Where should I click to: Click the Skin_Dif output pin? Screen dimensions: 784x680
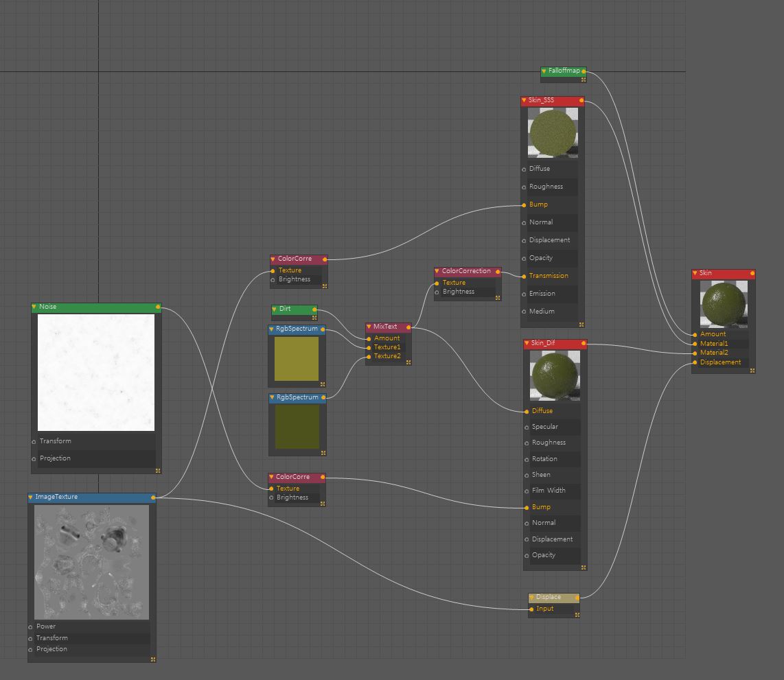pos(584,343)
